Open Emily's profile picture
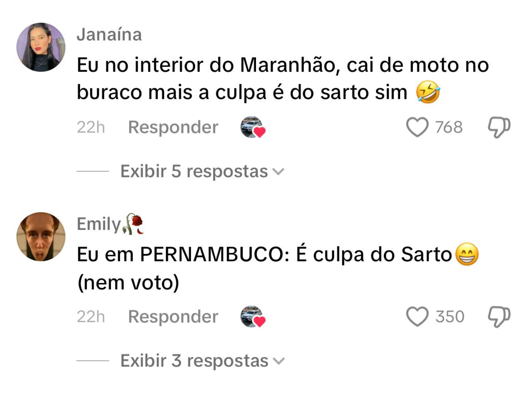The width and height of the screenshot is (532, 393). pyautogui.click(x=41, y=237)
